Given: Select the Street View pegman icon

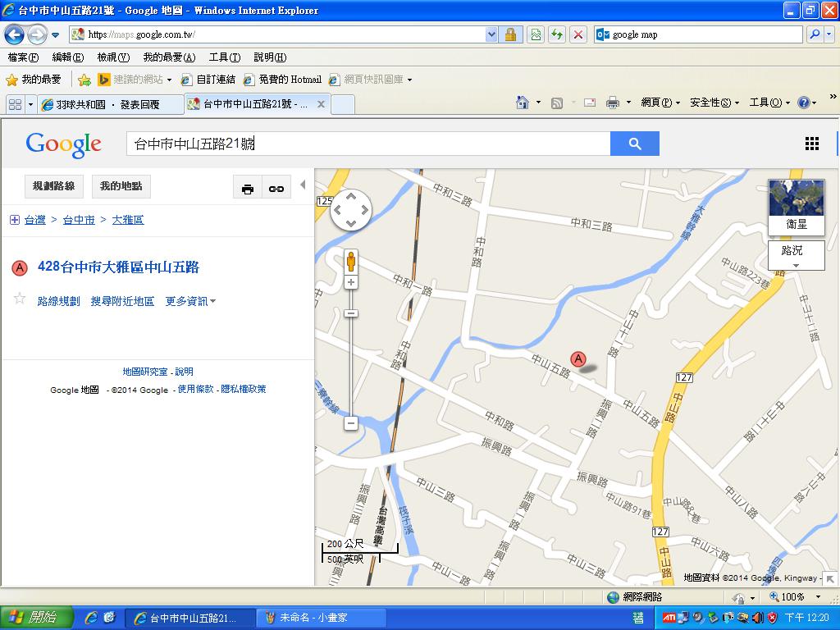Looking at the screenshot, I should (351, 262).
